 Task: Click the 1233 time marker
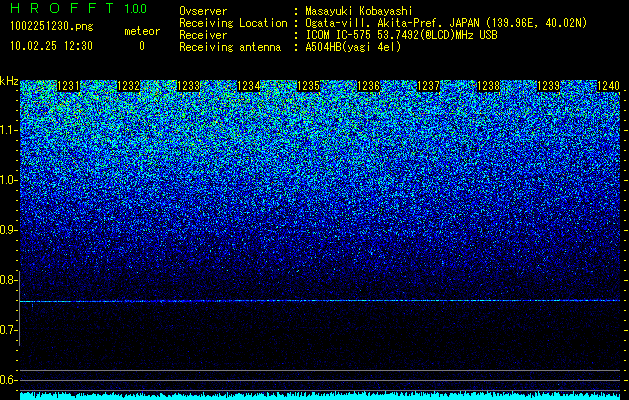point(189,86)
